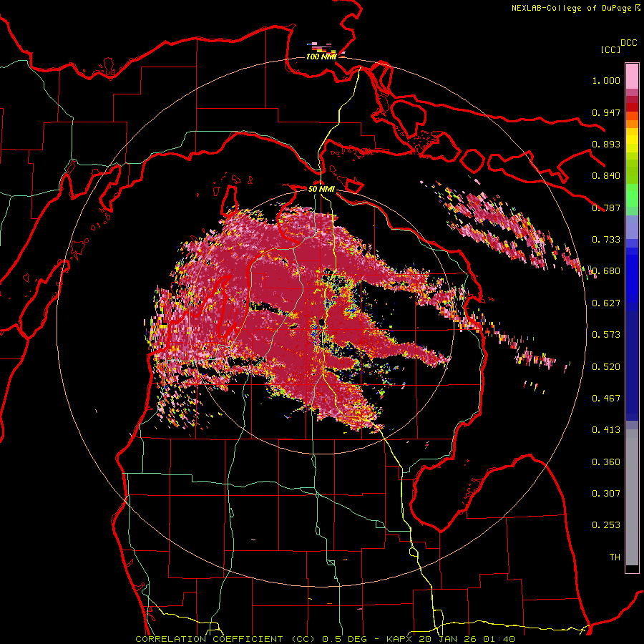
Task: Click the Correlation Coefficient caption at bottom
Action: (325, 639)
